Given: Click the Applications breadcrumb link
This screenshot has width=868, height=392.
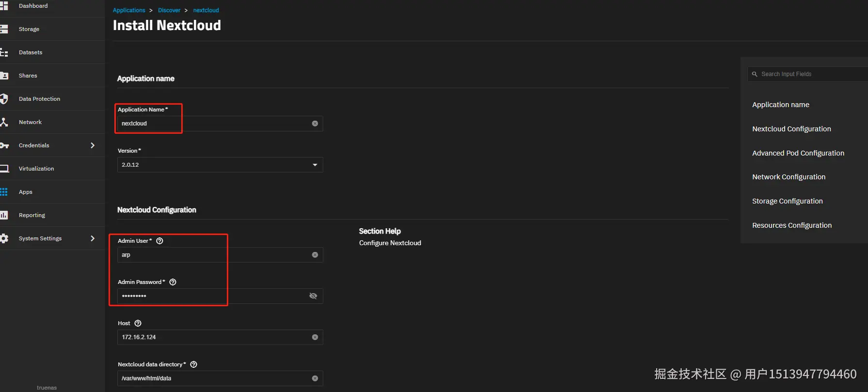Looking at the screenshot, I should [x=129, y=10].
